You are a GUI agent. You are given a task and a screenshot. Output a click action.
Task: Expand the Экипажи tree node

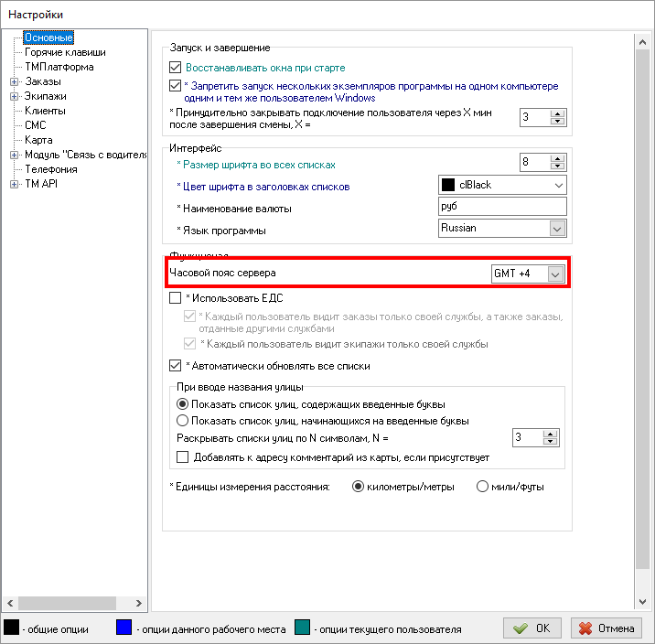click(14, 96)
